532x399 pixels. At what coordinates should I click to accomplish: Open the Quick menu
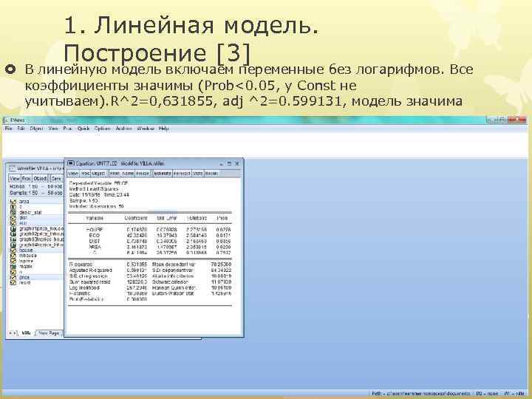click(x=83, y=129)
